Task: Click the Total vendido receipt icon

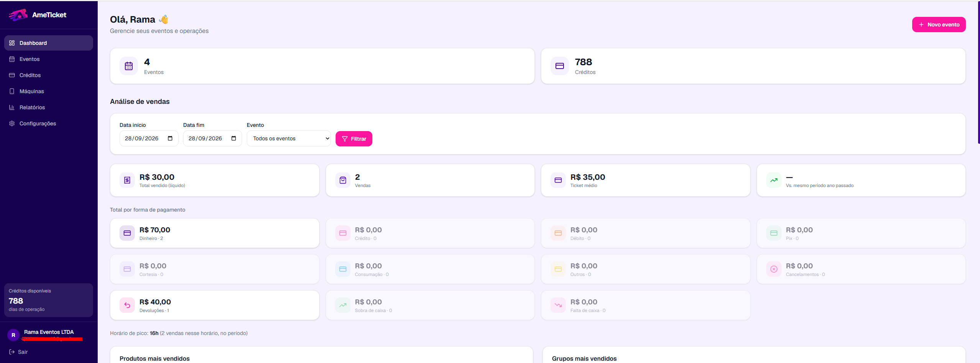Action: pos(127,180)
